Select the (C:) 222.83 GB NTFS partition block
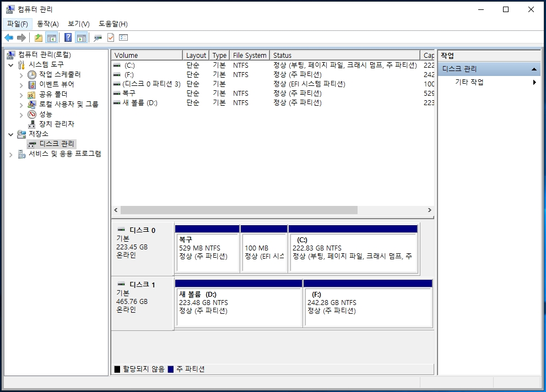 click(x=353, y=249)
